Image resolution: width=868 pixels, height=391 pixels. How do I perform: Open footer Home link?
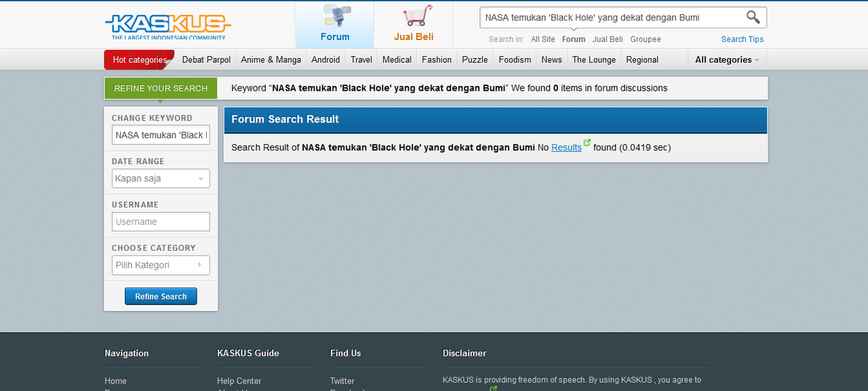pos(115,381)
